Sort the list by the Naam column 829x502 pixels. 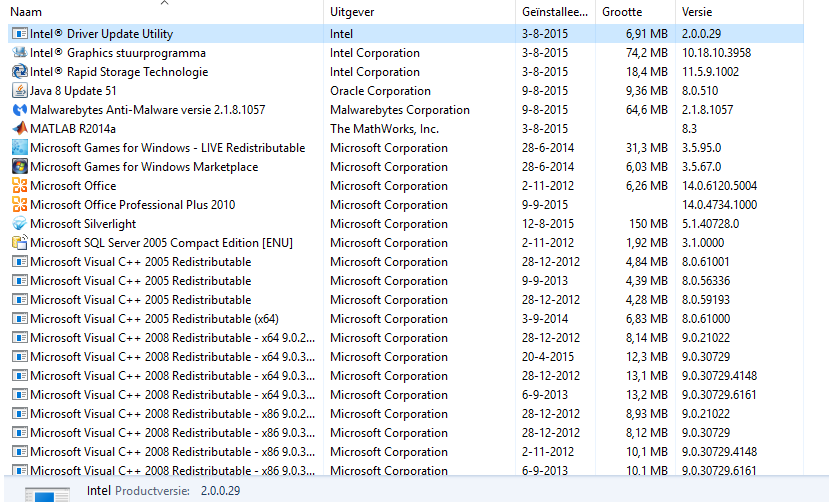(x=165, y=12)
